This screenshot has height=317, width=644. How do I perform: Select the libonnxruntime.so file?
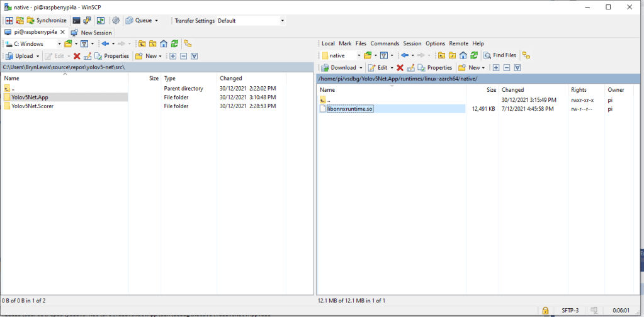pyautogui.click(x=349, y=109)
